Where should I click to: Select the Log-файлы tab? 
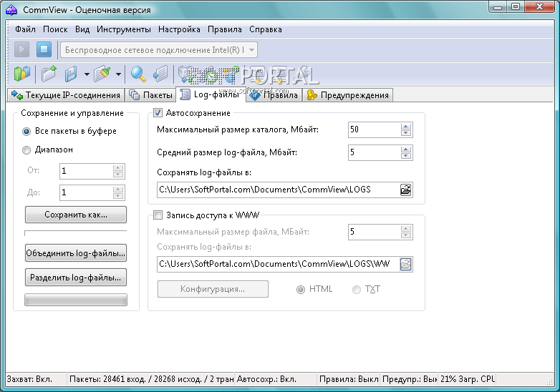tap(211, 94)
